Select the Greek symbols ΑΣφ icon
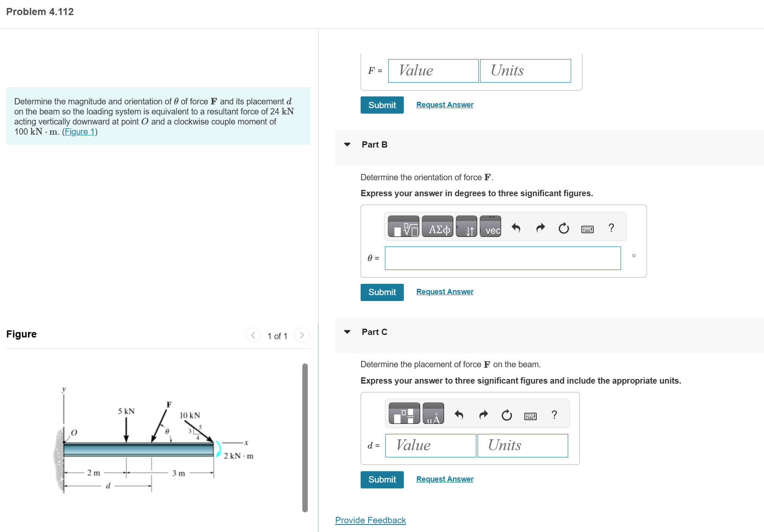Screen dimensions: 764x532 click(x=437, y=227)
